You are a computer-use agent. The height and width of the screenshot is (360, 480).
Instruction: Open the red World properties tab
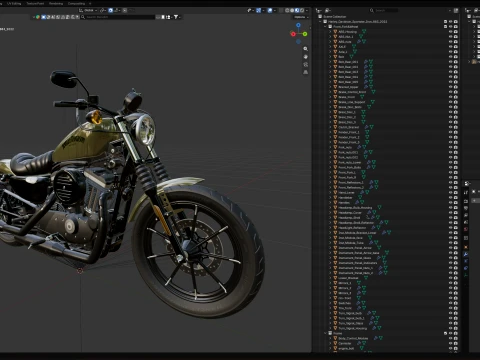[466, 229]
